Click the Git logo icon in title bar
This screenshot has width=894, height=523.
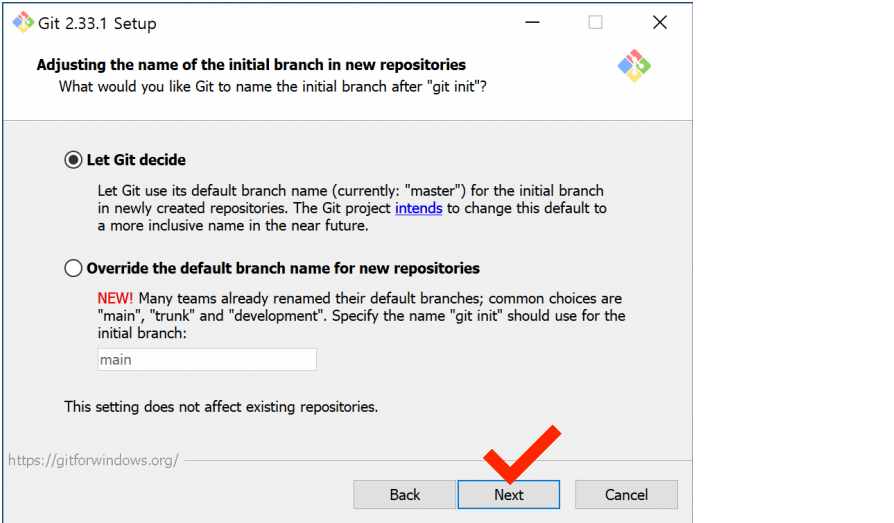(x=23, y=23)
